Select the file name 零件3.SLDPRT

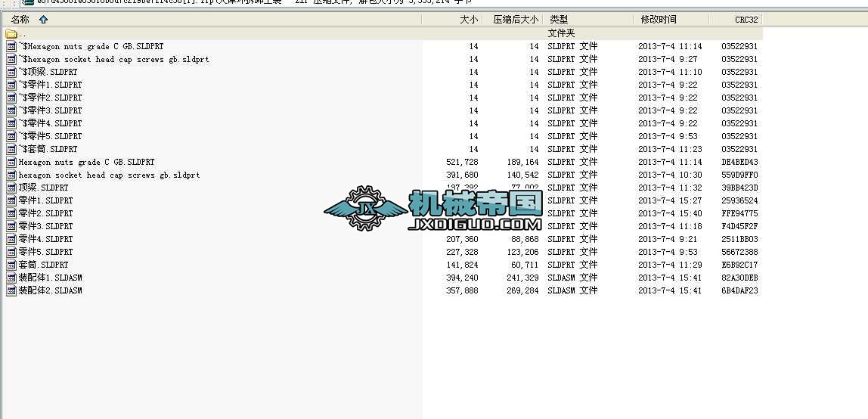tap(46, 226)
